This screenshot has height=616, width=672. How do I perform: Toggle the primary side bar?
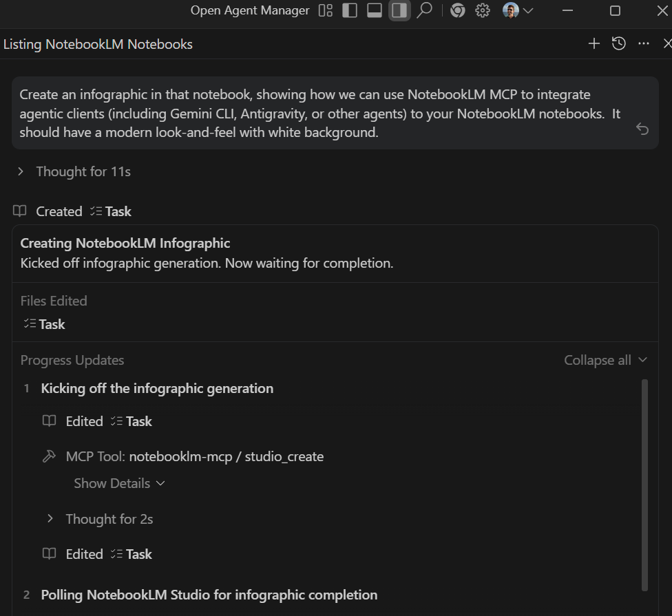pos(350,10)
